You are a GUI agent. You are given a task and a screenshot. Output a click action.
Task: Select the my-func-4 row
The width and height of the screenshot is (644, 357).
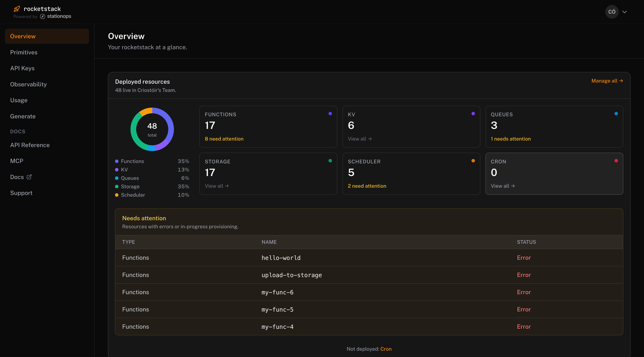[x=369, y=327]
